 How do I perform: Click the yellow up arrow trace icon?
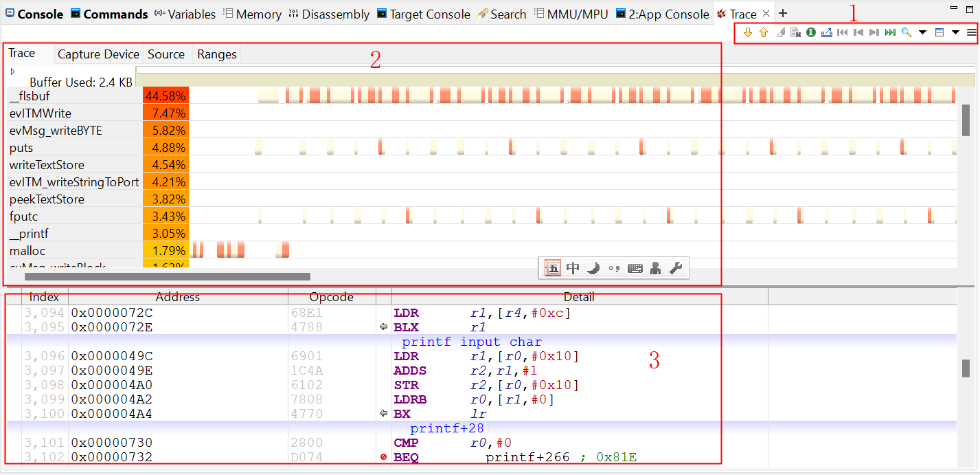pos(764,32)
